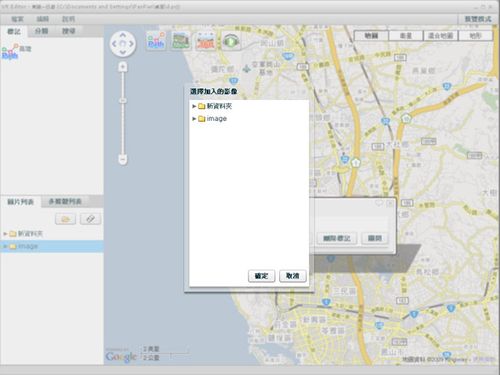Click the green landscape photo icon on the map toolbar
Viewport: 500px width, 375px height.
(181, 41)
